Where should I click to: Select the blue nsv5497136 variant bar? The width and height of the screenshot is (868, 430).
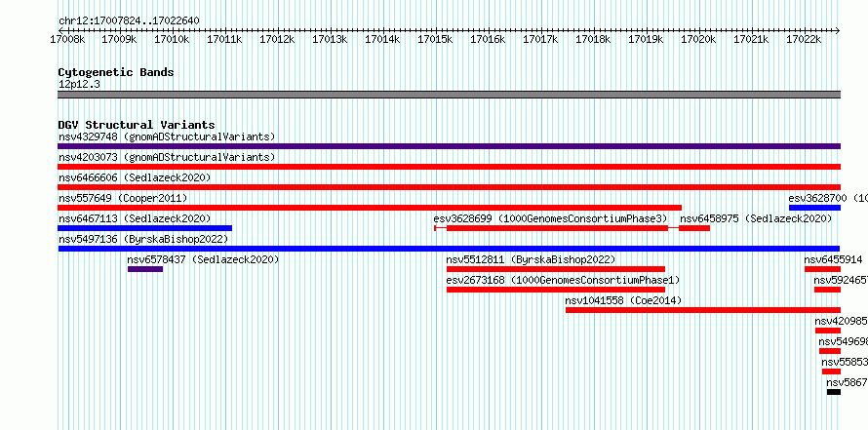(449, 249)
